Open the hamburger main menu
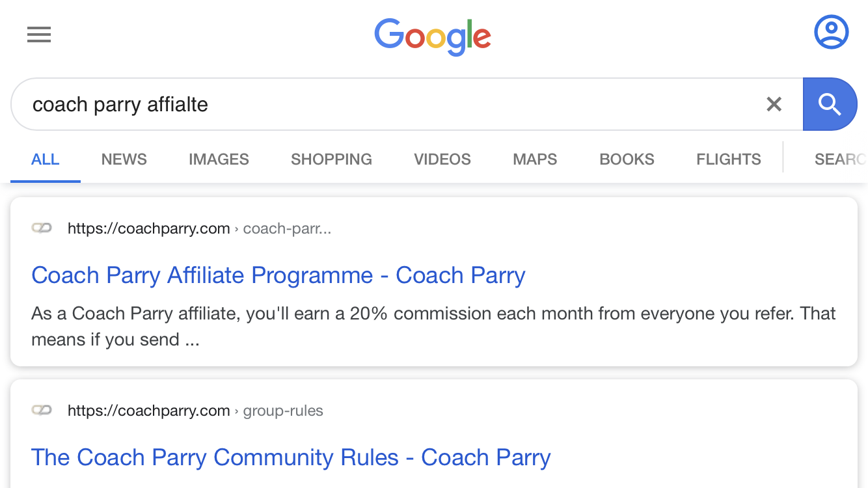Viewport: 868px width, 488px height. [39, 34]
